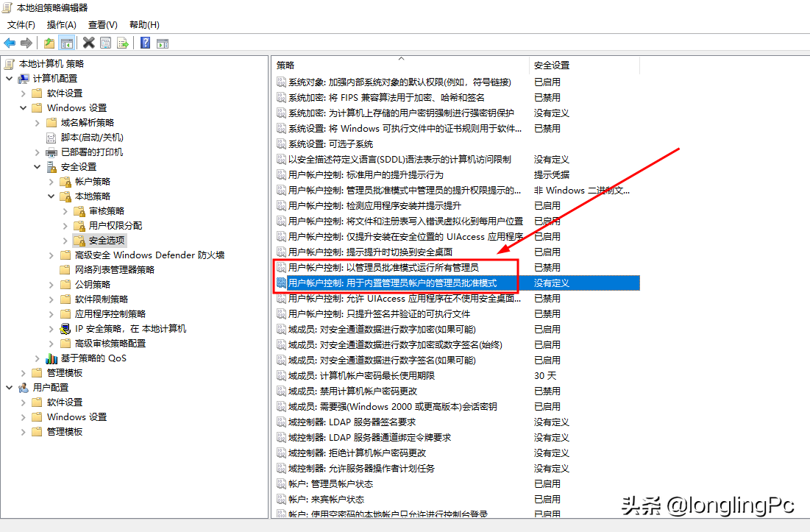The width and height of the screenshot is (810, 532).
Task: Collapse the 用户配置 tree node
Action: pyautogui.click(x=10, y=387)
